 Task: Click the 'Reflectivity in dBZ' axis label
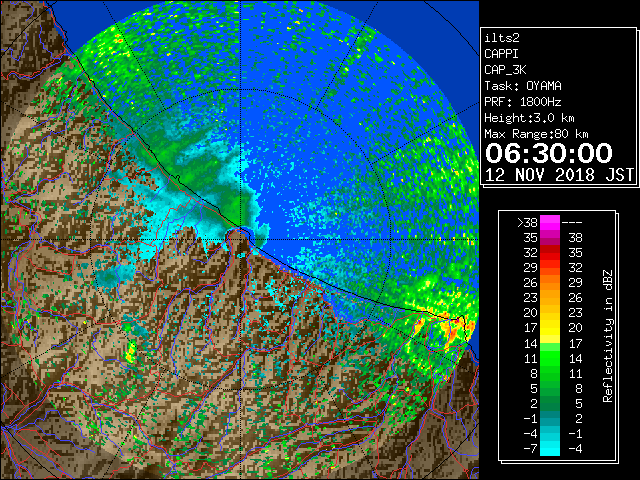tap(608, 336)
